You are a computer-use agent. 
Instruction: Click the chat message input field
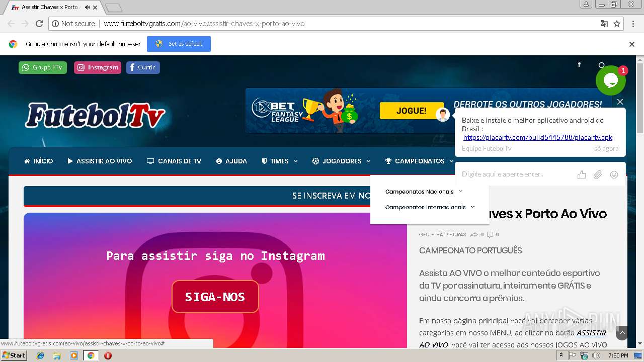(x=516, y=174)
